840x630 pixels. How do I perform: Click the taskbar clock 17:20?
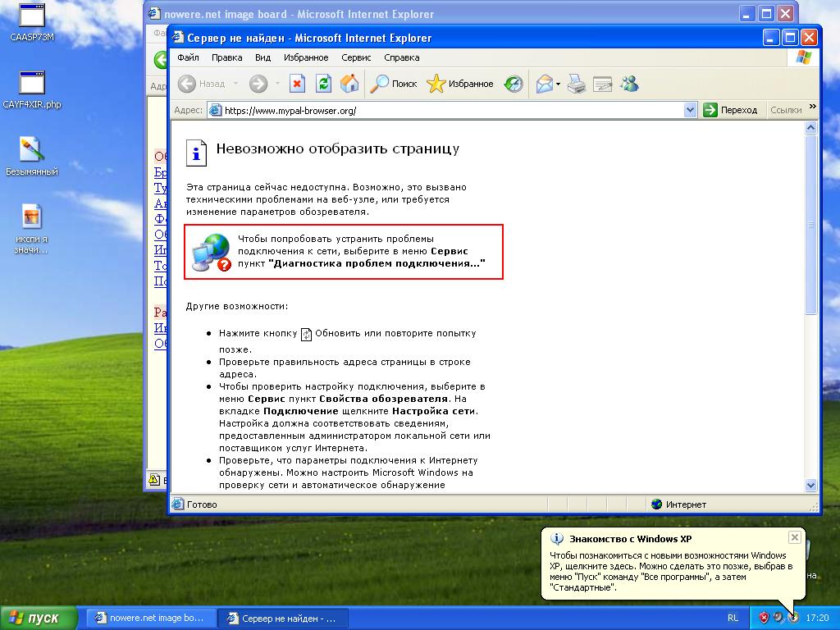tap(818, 618)
